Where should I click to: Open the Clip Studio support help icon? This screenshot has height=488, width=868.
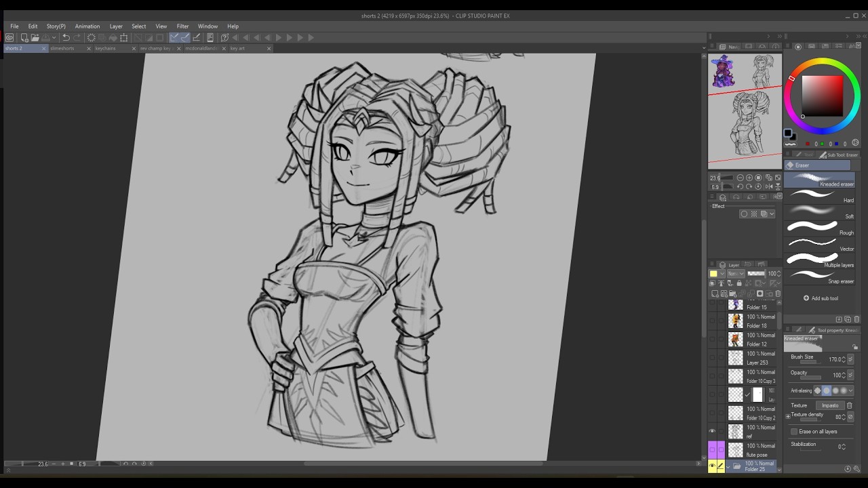point(224,37)
